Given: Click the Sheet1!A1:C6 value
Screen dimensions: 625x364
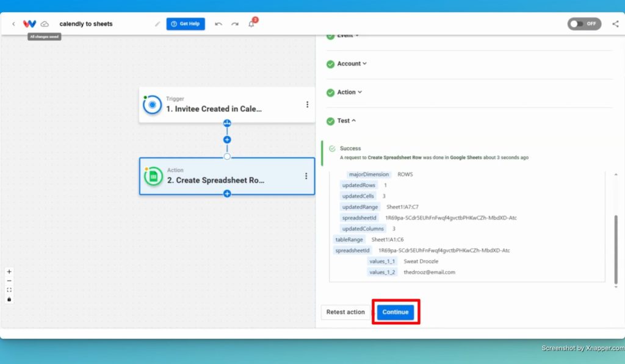Looking at the screenshot, I should (388, 240).
